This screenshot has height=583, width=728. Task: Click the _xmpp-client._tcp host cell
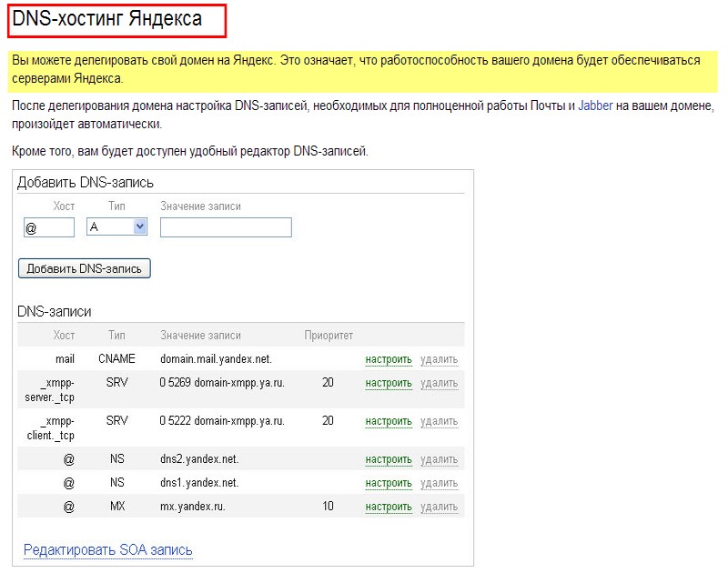(51, 428)
